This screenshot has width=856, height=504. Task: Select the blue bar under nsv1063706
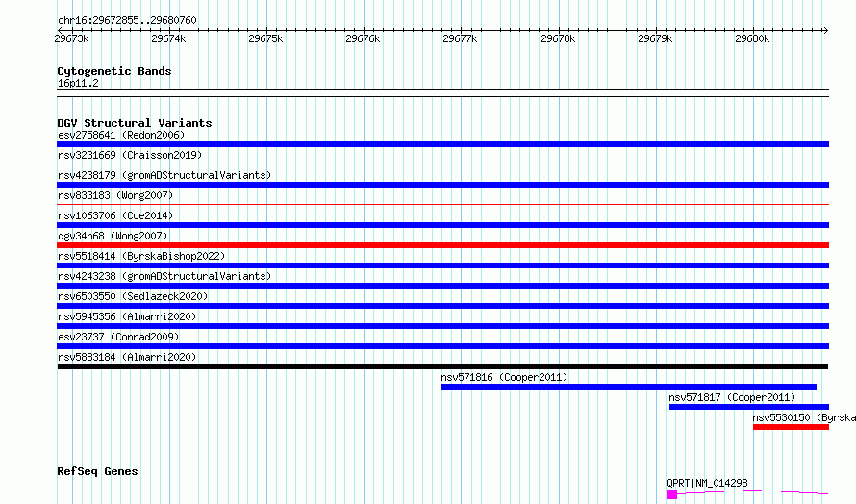[442, 225]
